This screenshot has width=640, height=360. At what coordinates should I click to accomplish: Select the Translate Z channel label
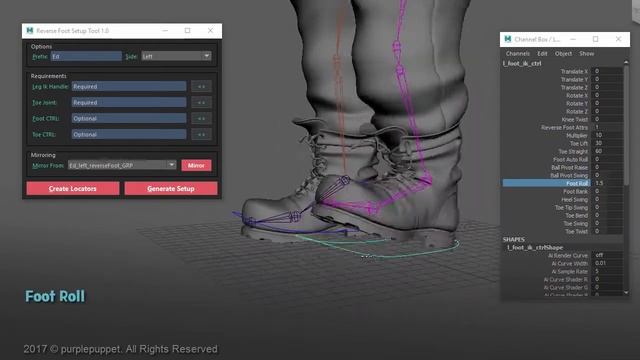coord(574,87)
